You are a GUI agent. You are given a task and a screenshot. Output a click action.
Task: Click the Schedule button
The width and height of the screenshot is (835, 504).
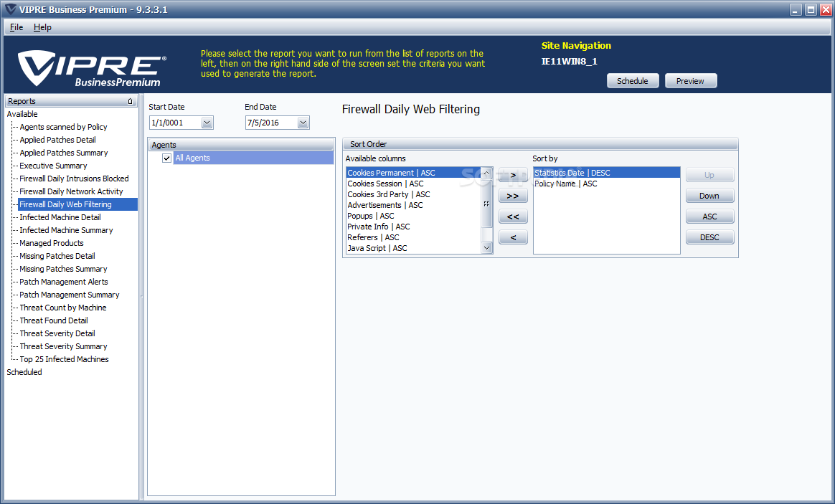click(633, 81)
